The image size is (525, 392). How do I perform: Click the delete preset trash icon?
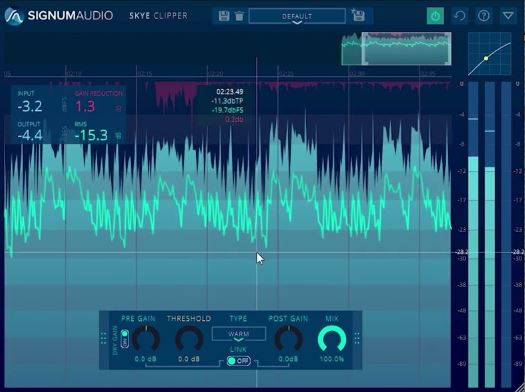click(239, 16)
